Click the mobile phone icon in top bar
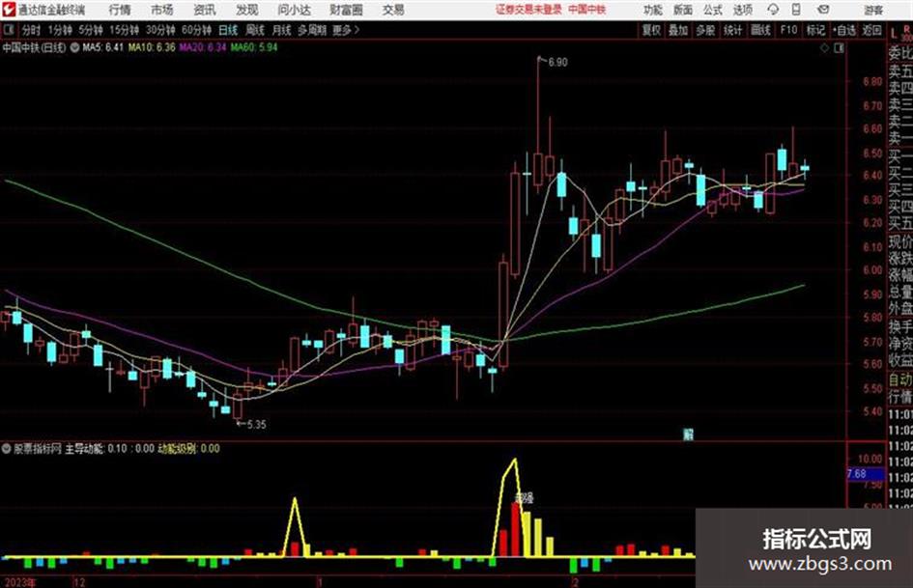The height and width of the screenshot is (588, 913). [796, 10]
